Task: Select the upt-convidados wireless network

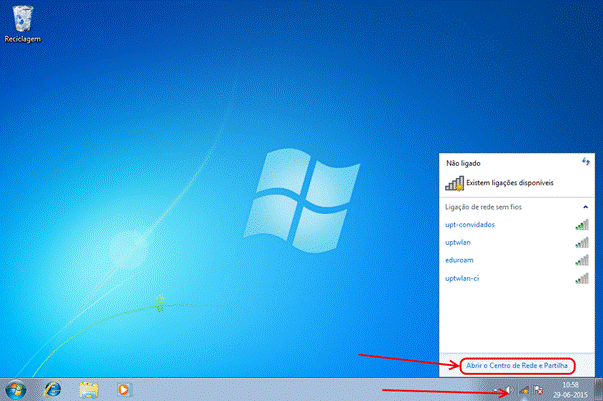Action: point(469,224)
